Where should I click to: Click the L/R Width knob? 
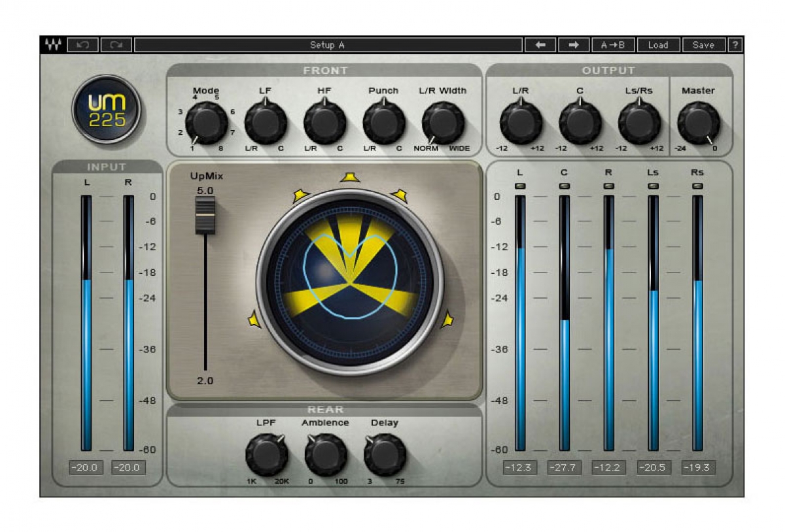[x=444, y=123]
